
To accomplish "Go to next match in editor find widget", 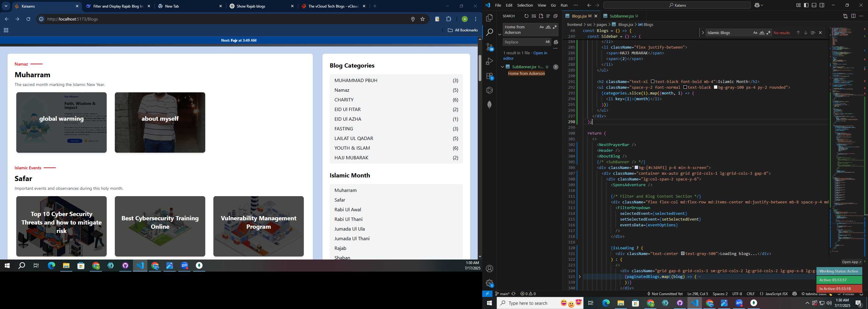I will [805, 33].
